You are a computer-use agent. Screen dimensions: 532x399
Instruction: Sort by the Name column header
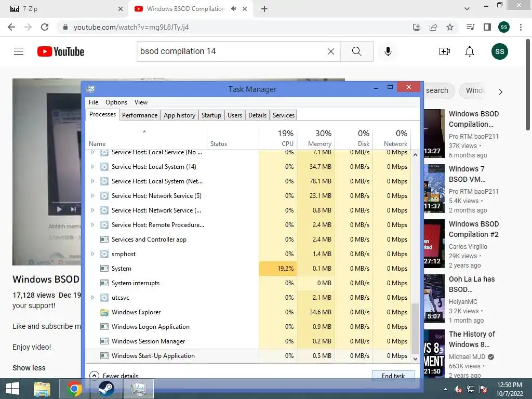[146, 138]
